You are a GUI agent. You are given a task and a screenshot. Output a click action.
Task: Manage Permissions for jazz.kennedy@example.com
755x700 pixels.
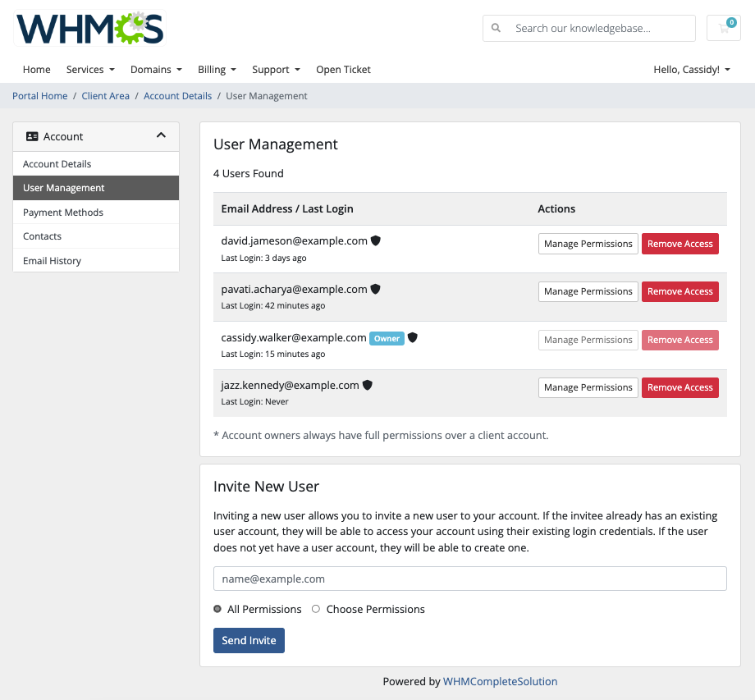(588, 387)
